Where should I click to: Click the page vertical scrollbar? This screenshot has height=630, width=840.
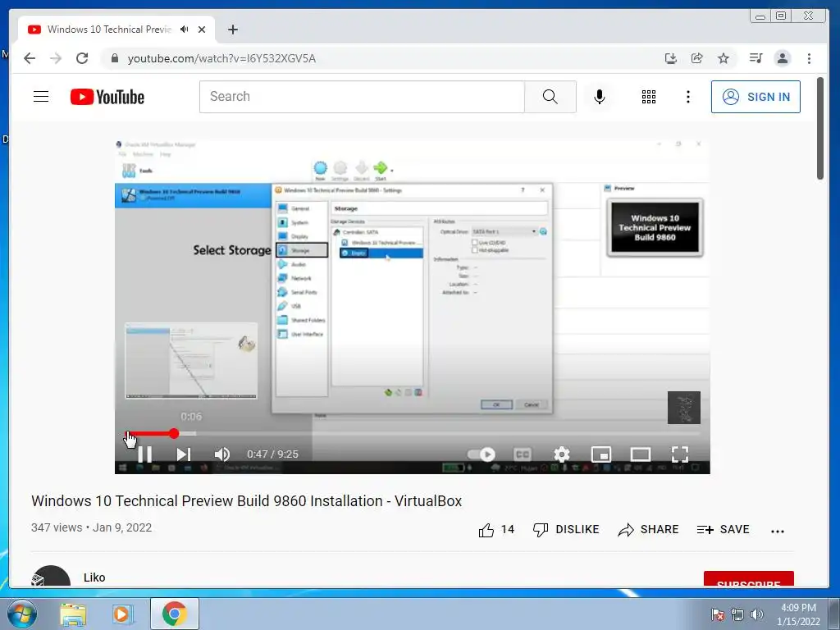tap(819, 129)
